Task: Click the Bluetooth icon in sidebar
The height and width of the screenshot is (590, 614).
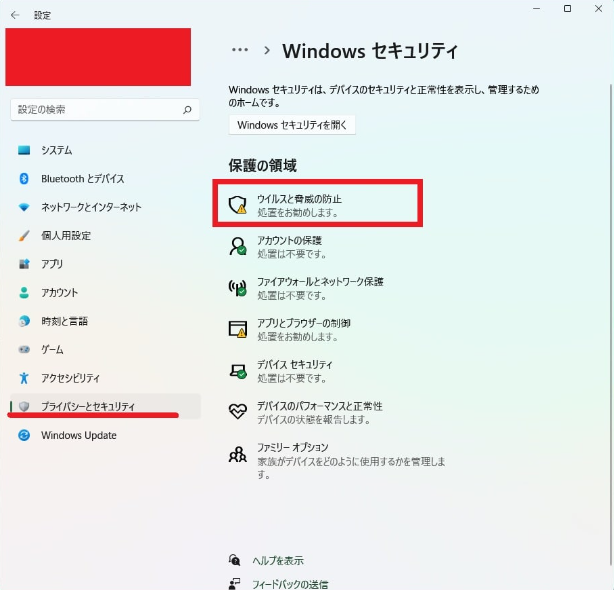Action: coord(24,179)
